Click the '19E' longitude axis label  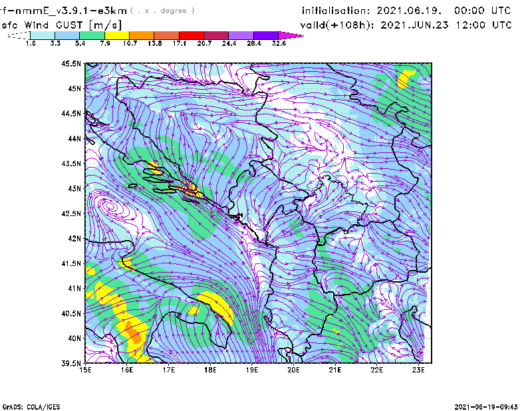252,370
